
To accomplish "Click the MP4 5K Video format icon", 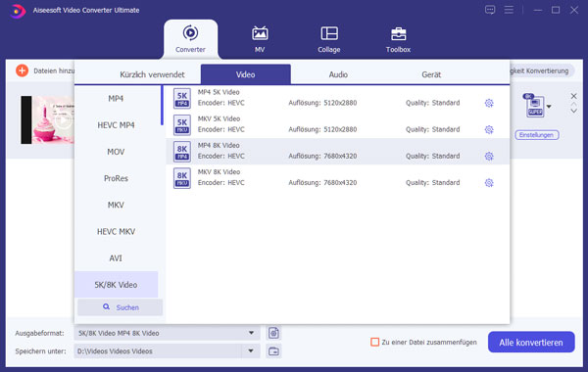I will point(182,98).
